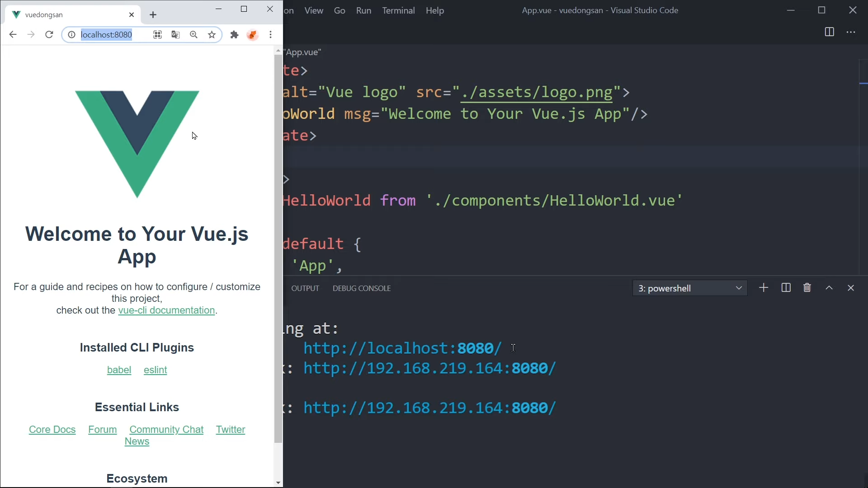Click the translate page icon

pos(176,35)
